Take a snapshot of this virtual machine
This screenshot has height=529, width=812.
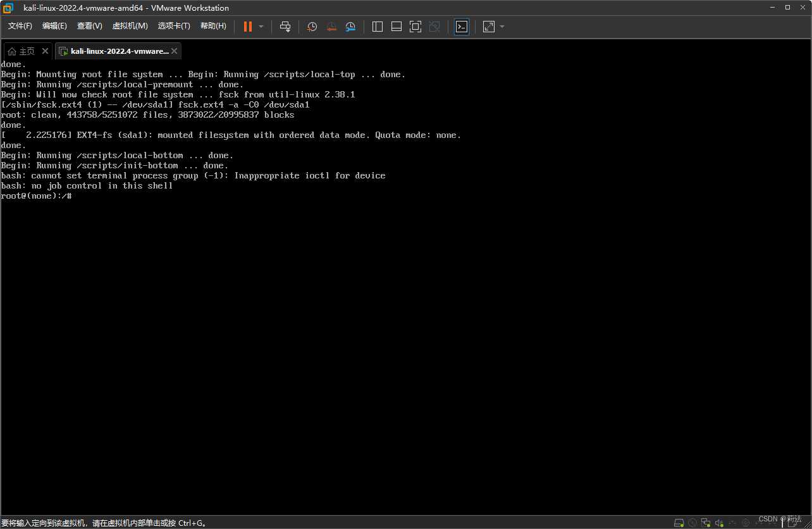click(x=312, y=27)
